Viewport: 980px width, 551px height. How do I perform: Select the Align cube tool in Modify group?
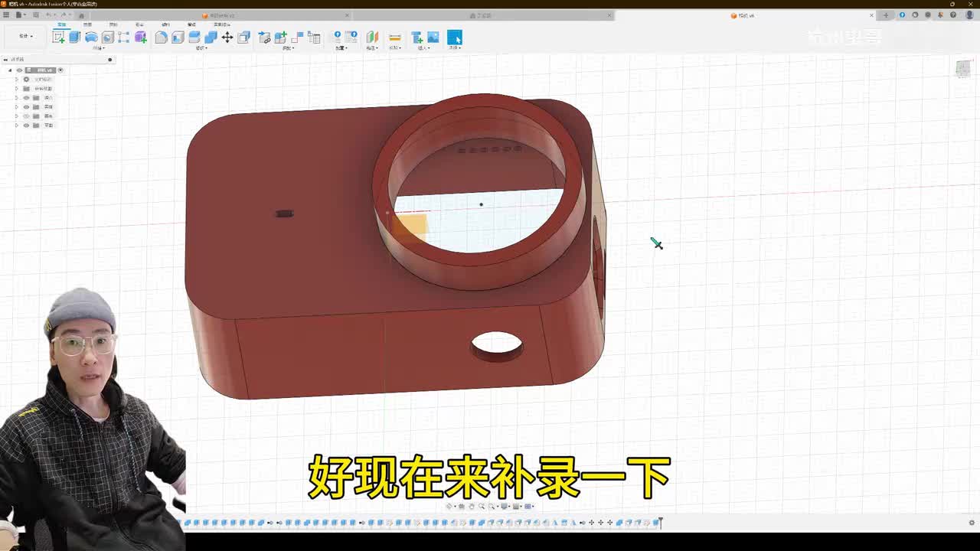[243, 37]
